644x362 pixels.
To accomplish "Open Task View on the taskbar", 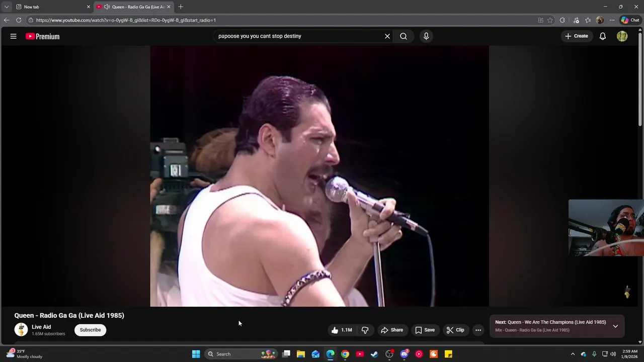I will [286, 354].
